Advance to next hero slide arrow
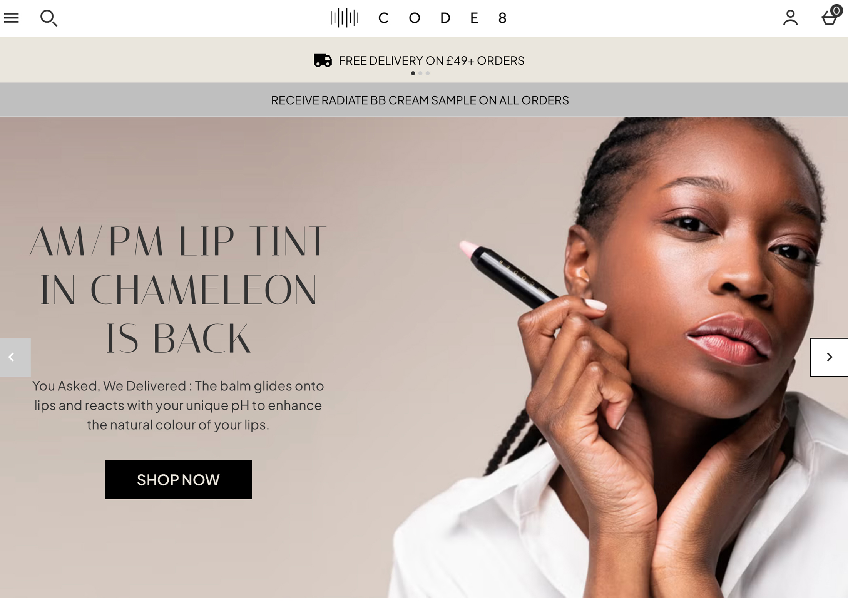 tap(829, 357)
